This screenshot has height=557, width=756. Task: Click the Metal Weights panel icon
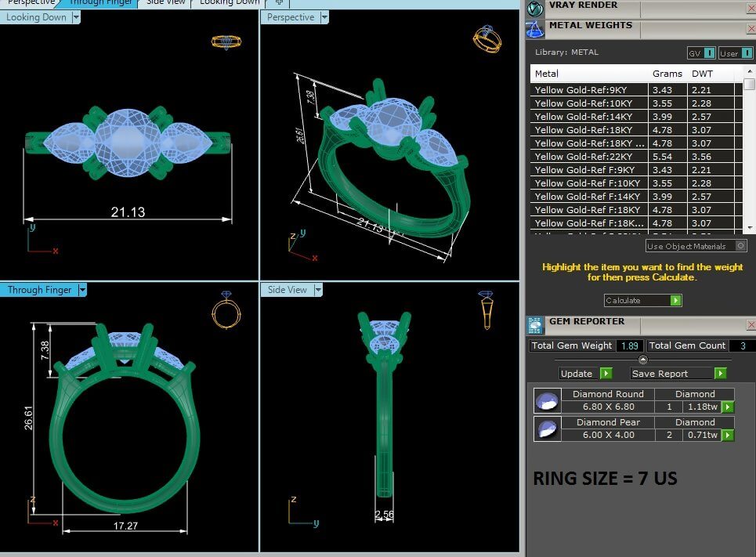[535, 29]
